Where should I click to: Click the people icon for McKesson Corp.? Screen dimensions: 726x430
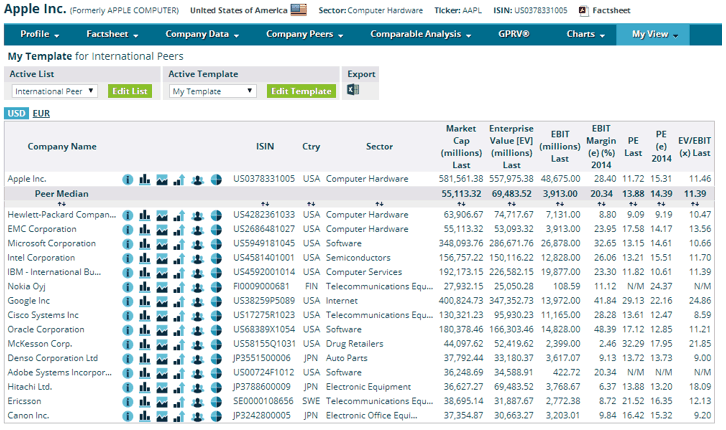click(198, 345)
